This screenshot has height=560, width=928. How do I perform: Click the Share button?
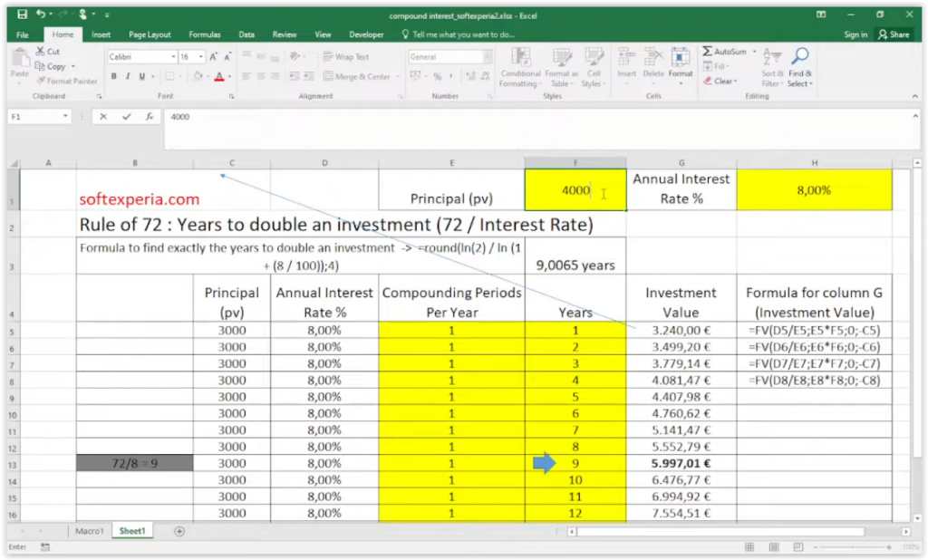pos(894,35)
